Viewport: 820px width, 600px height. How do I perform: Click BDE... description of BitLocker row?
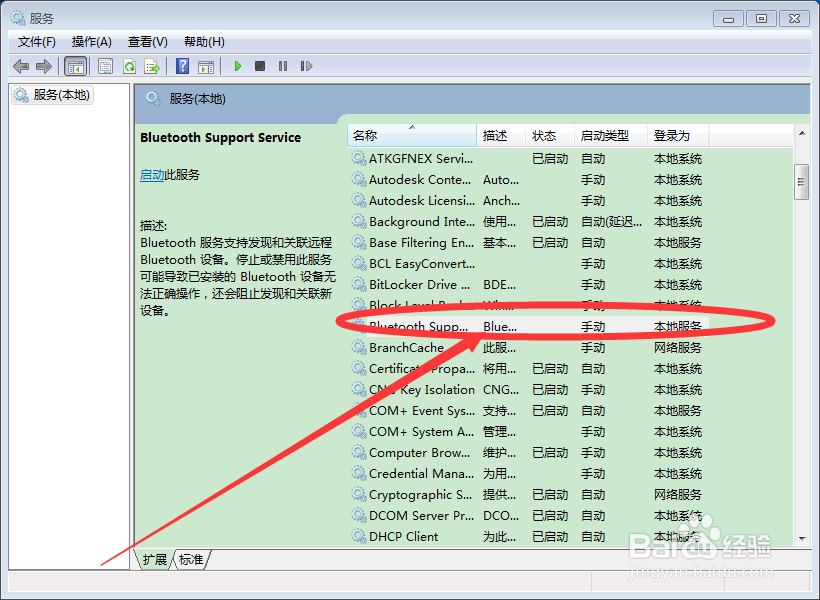499,285
